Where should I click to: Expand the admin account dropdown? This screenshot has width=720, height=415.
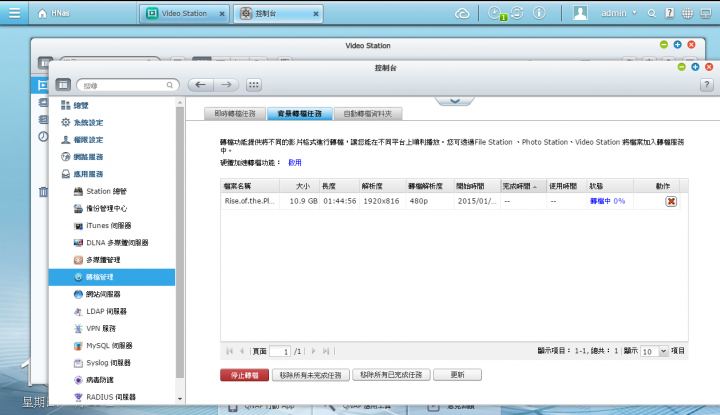[x=619, y=13]
